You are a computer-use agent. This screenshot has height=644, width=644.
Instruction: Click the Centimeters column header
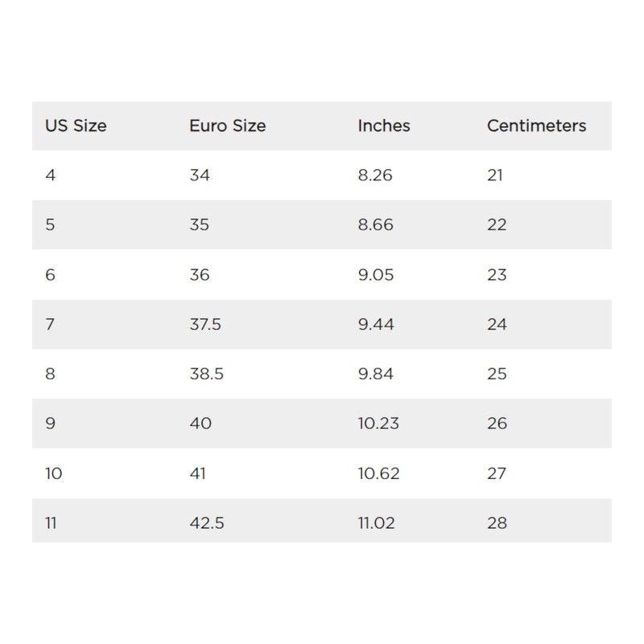click(536, 126)
